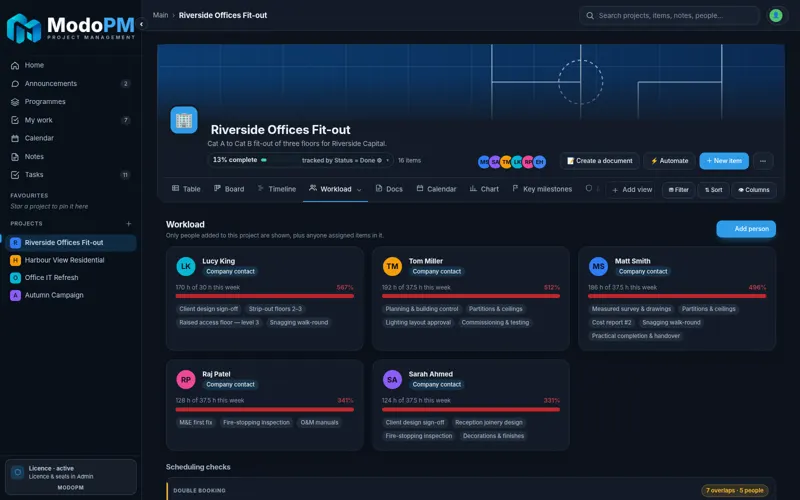Click the project building icon
This screenshot has height=500, width=800.
pyautogui.click(x=184, y=120)
